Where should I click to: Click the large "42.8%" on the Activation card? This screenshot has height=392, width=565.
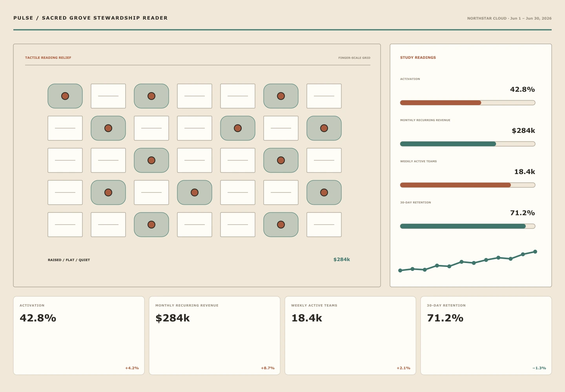(x=38, y=318)
